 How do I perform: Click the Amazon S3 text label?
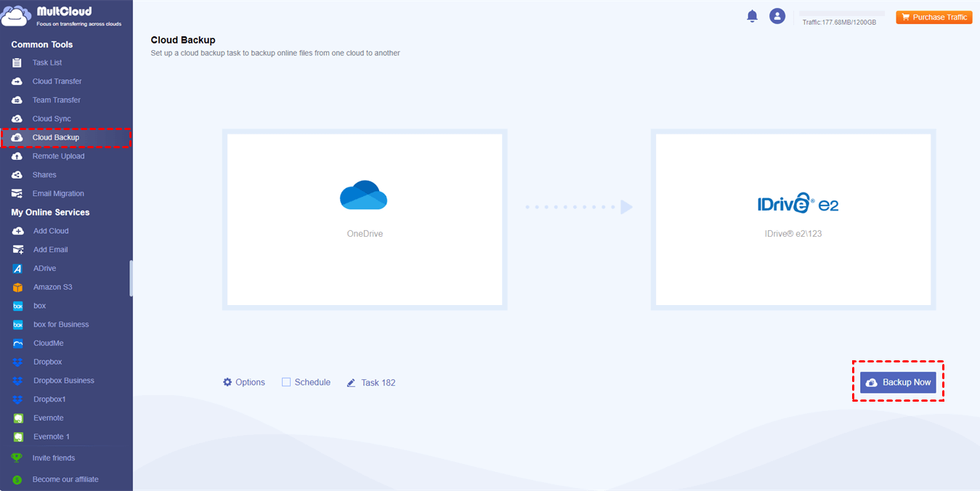tap(53, 287)
